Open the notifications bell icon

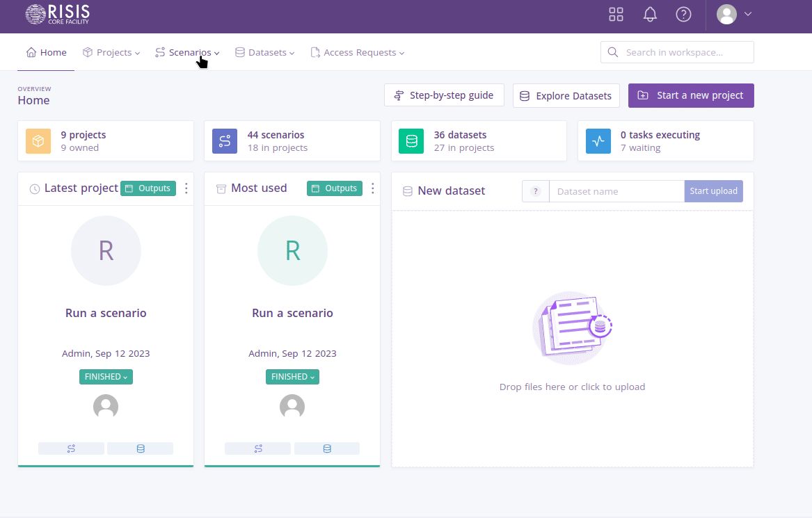click(650, 14)
